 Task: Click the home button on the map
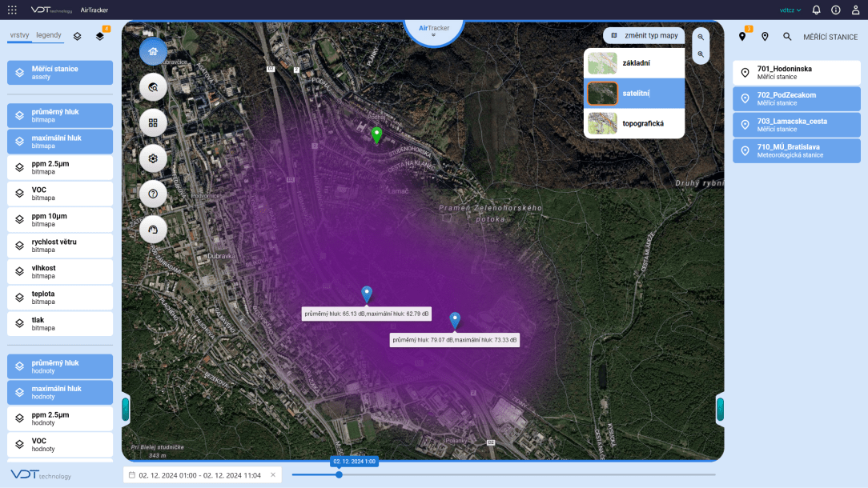pos(153,52)
